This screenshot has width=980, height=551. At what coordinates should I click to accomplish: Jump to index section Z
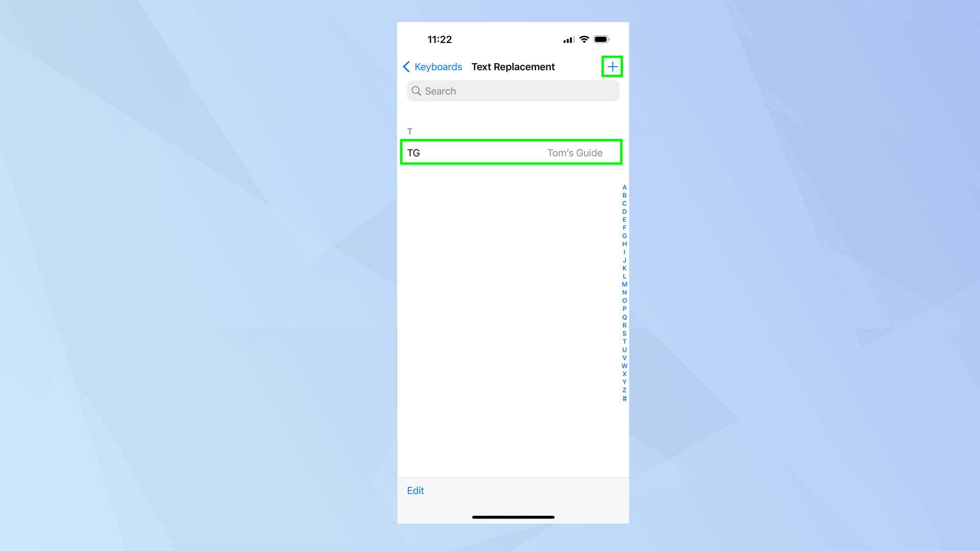[624, 390]
